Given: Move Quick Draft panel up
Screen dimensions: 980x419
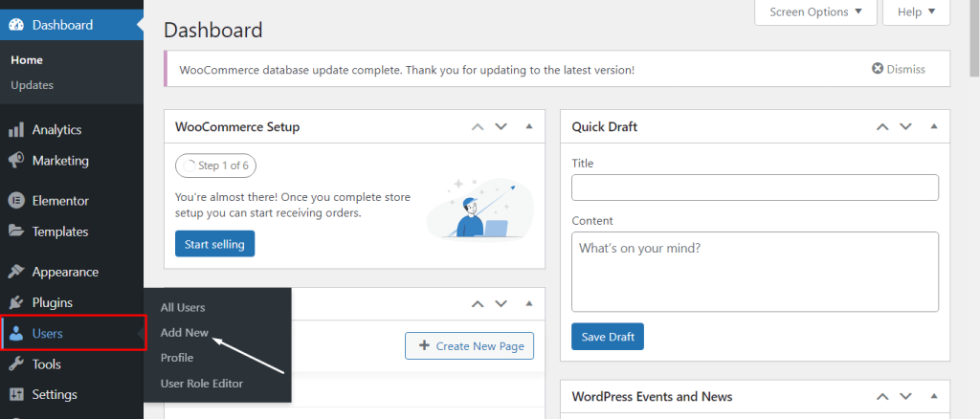Looking at the screenshot, I should point(882,127).
